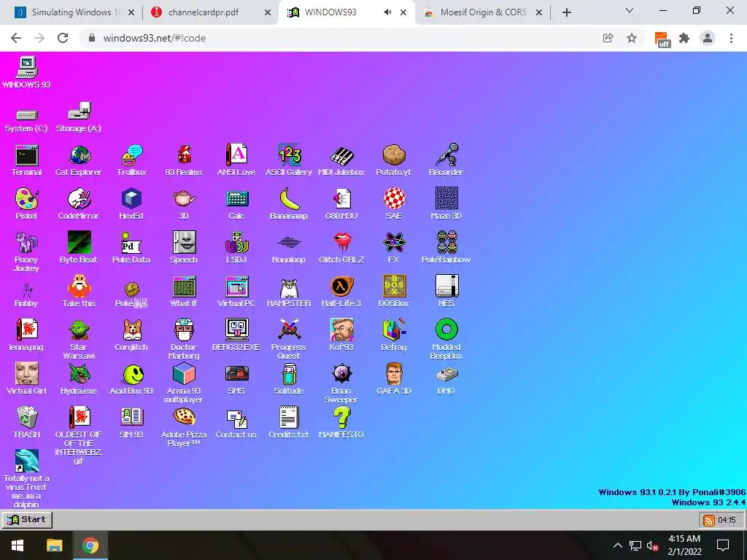Launch Modded BeepBox green ring icon

446,339
